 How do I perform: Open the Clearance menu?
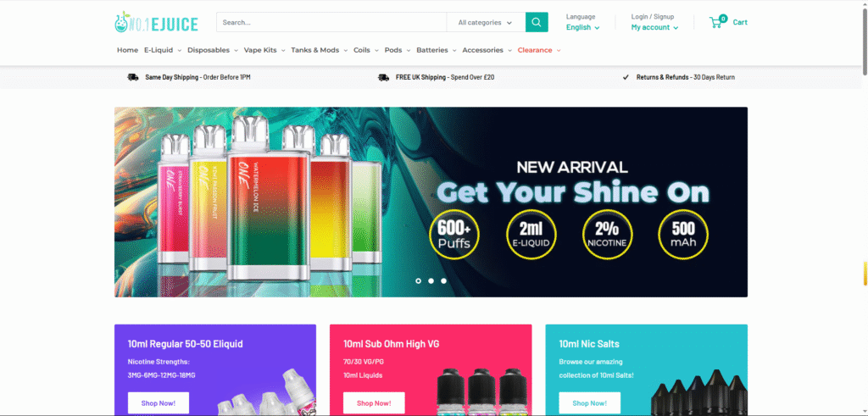(x=539, y=50)
